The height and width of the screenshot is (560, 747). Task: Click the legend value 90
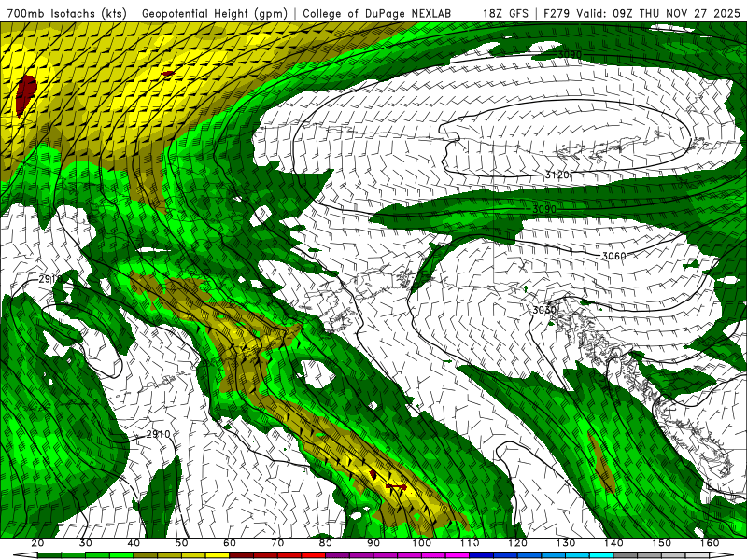[373, 543]
